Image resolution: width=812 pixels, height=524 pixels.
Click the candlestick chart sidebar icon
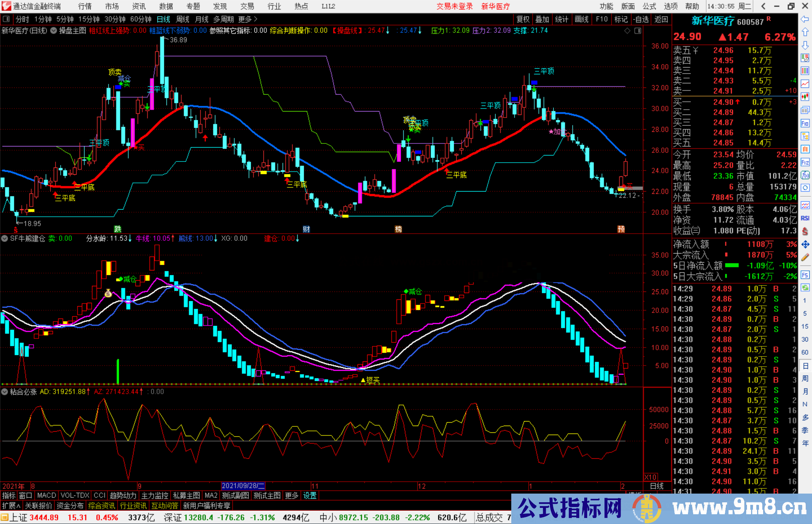[805, 97]
